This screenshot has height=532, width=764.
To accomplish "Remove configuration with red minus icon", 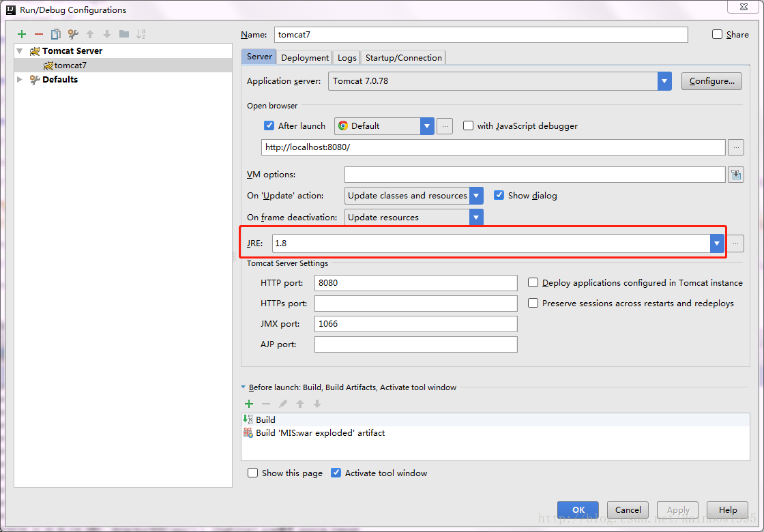I will pyautogui.click(x=39, y=34).
